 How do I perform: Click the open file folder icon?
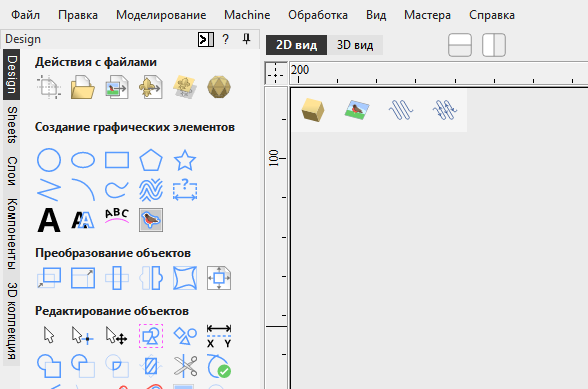82,87
